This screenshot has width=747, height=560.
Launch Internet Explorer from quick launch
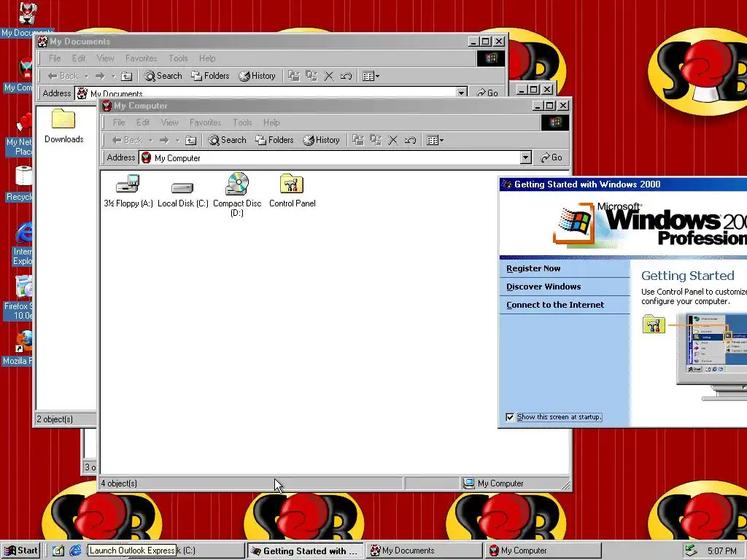click(75, 551)
